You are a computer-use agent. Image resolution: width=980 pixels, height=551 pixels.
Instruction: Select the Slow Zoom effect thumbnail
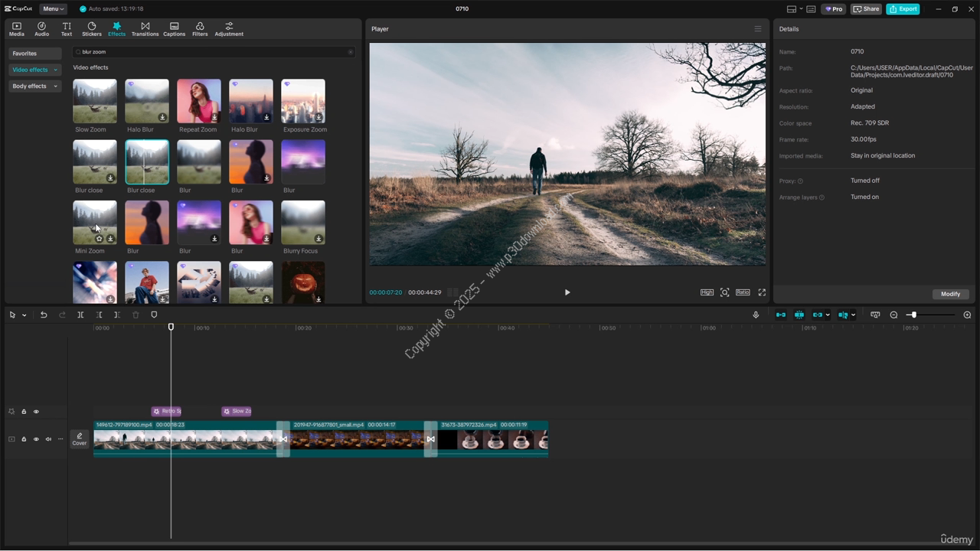tap(95, 101)
